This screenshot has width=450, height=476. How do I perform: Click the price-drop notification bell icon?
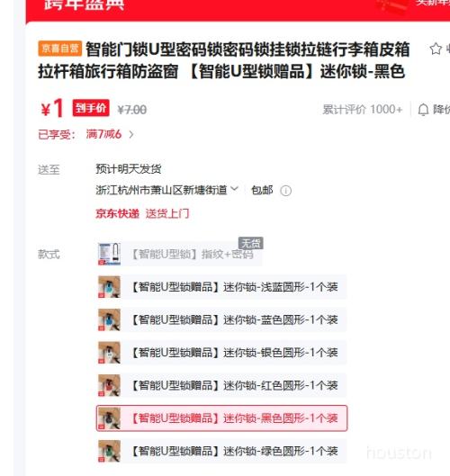(423, 110)
